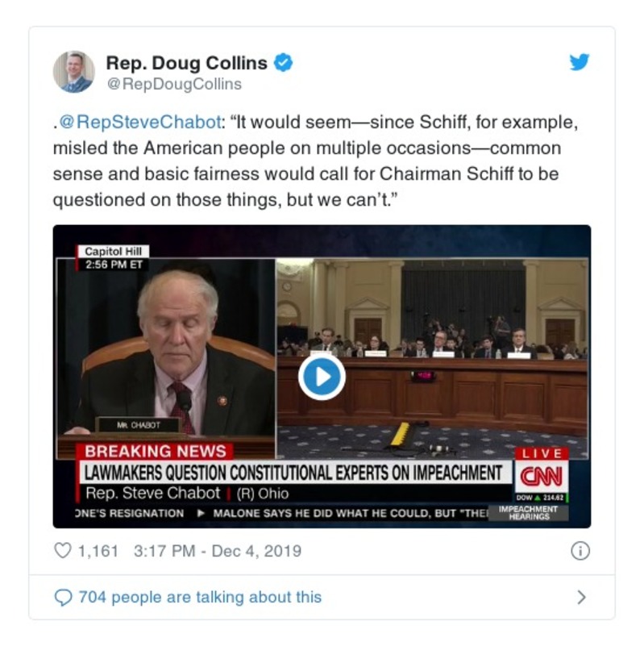This screenshot has width=644, height=659.
Task: Visit the @RepDougCollins handle link
Action: point(174,84)
